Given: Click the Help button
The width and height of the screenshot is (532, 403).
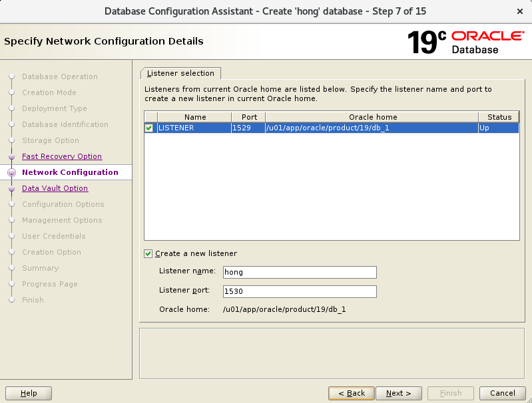Looking at the screenshot, I should 29,393.
